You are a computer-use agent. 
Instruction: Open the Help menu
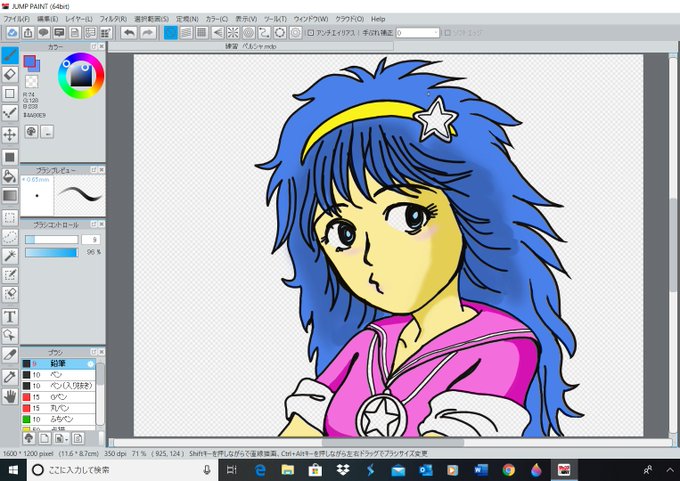coord(378,19)
